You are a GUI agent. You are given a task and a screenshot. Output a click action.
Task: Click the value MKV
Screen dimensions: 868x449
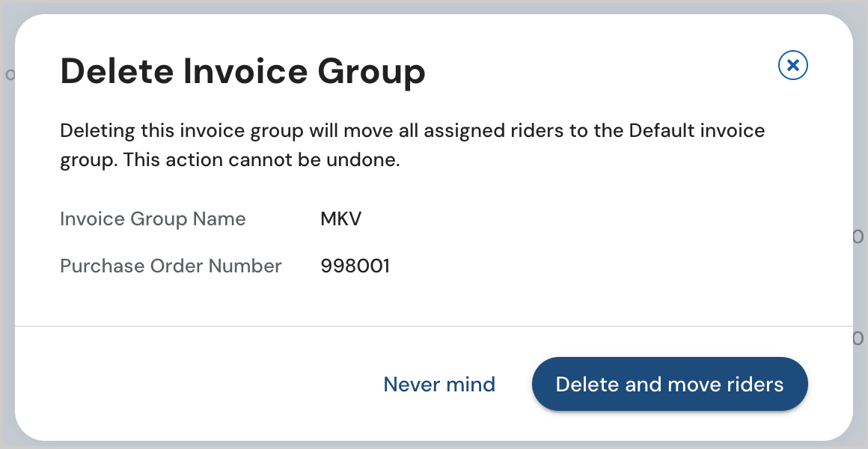(x=340, y=219)
